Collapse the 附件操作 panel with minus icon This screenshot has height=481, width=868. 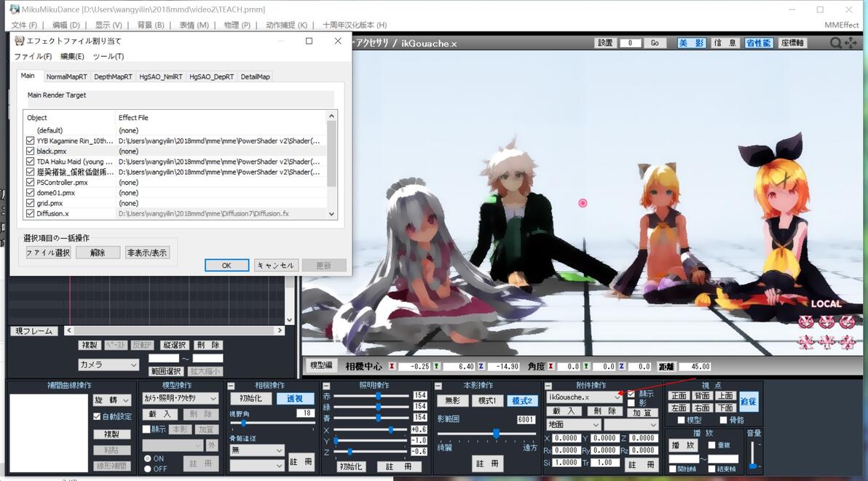pos(548,386)
